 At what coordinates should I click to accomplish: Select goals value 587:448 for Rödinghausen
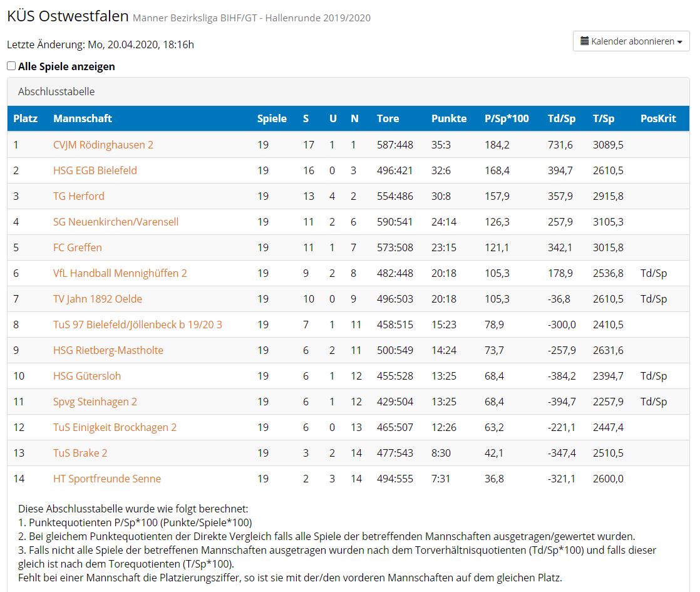pyautogui.click(x=395, y=145)
